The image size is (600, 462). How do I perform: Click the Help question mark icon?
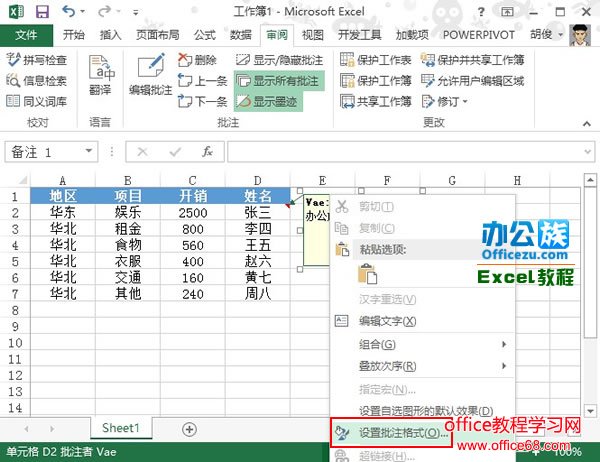(481, 12)
